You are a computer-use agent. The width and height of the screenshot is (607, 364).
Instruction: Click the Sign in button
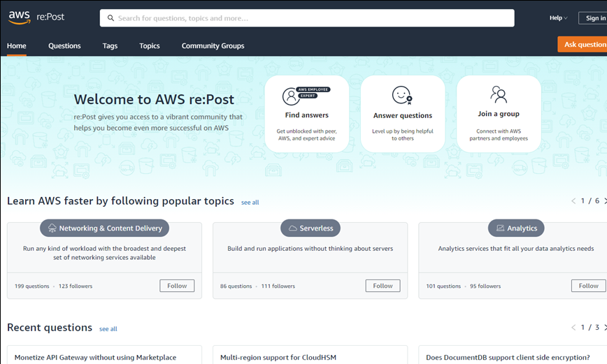[x=593, y=17]
